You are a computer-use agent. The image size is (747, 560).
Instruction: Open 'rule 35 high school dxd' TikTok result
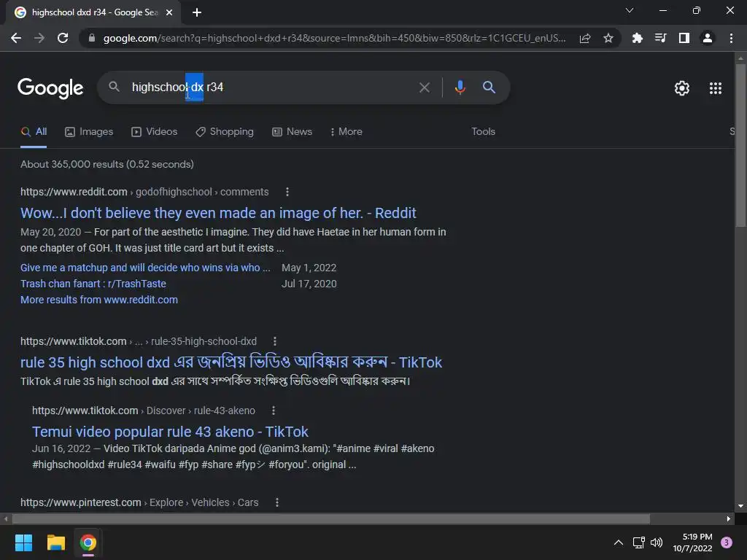pyautogui.click(x=231, y=362)
